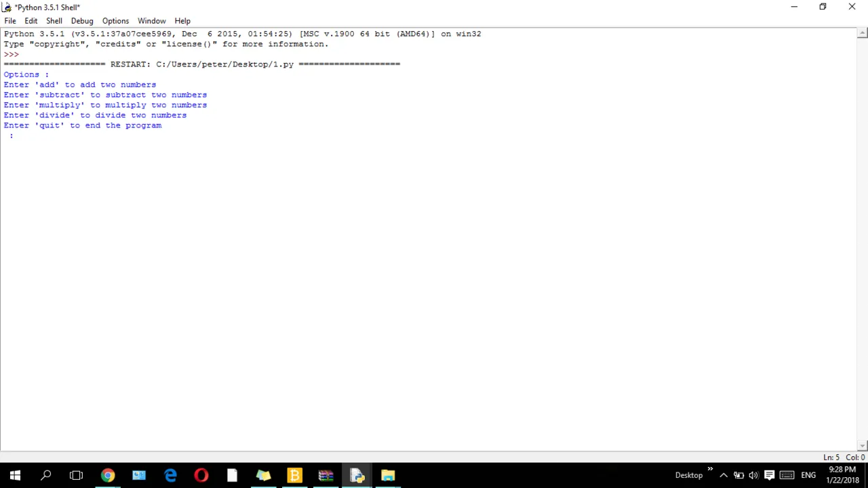The image size is (868, 488).
Task: Click the 'Ln: 5' status bar entry
Action: (x=831, y=457)
